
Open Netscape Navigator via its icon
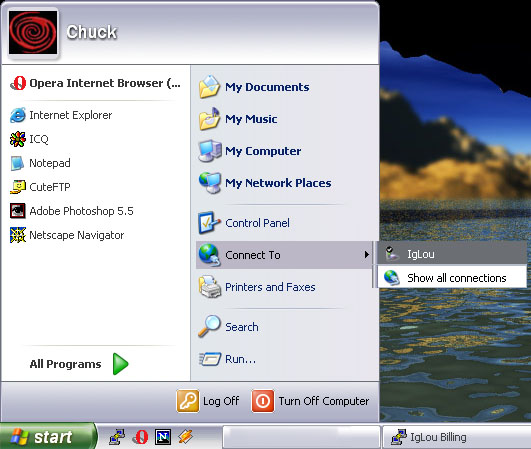[x=18, y=235]
